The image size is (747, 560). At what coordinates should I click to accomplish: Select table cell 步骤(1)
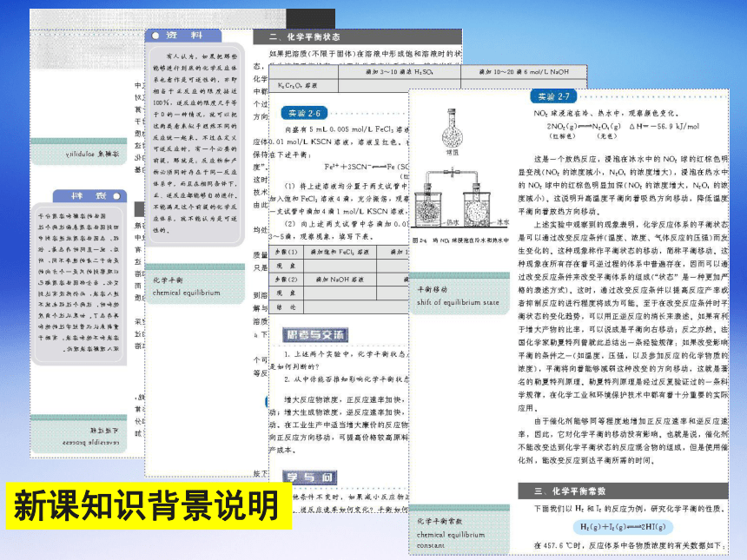[287, 252]
